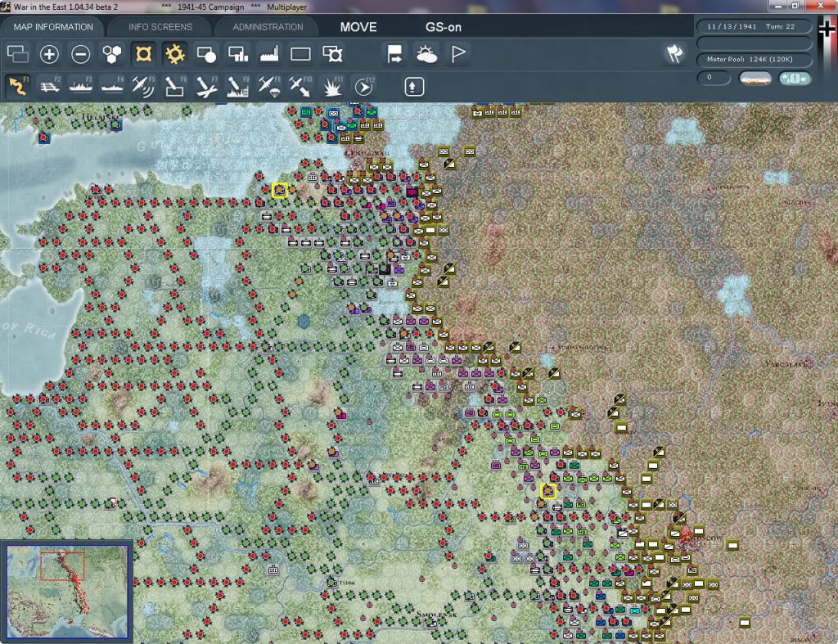Screen dimensions: 838x644
Task: Select the F3 ship mode icon
Action: coord(81,87)
